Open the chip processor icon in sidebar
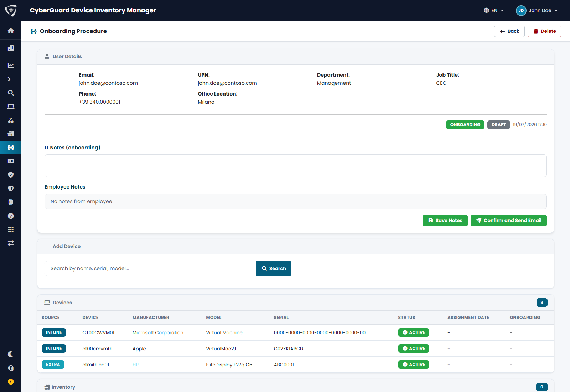The width and height of the screenshot is (570, 392). [x=11, y=202]
